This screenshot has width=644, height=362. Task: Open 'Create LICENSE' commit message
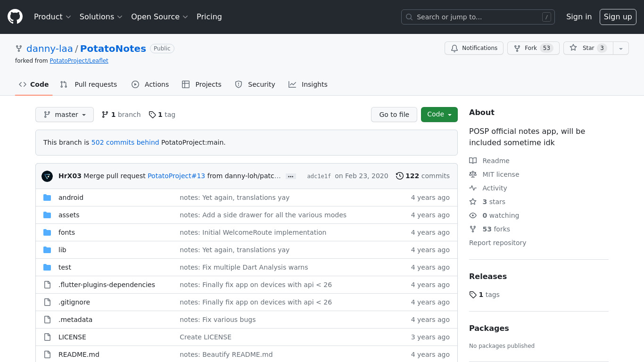coord(206,337)
